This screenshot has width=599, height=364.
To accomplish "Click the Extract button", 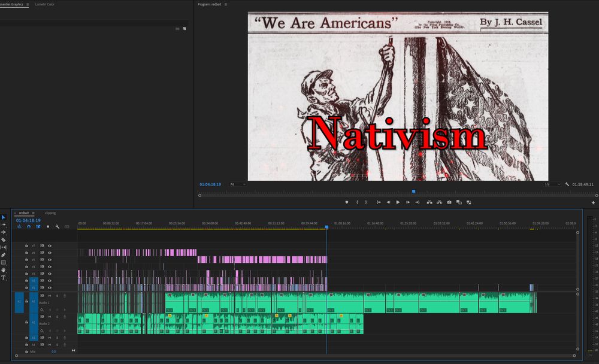I will 439,202.
